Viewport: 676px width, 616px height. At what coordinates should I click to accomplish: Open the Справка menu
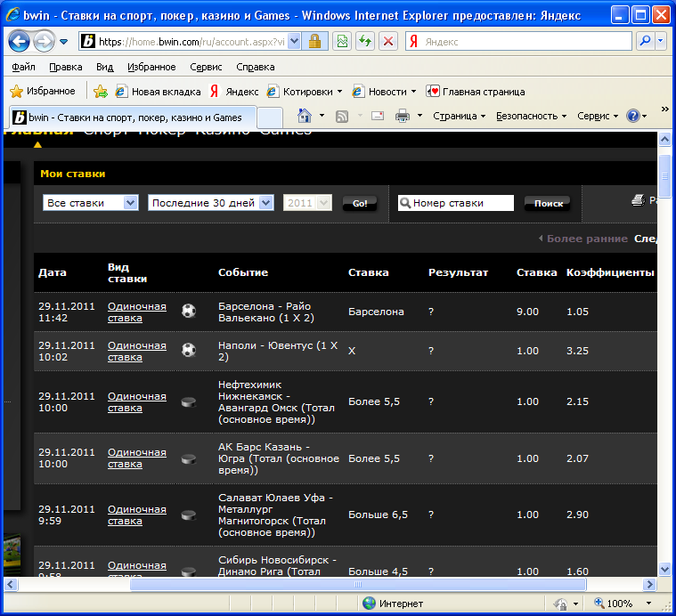point(256,67)
